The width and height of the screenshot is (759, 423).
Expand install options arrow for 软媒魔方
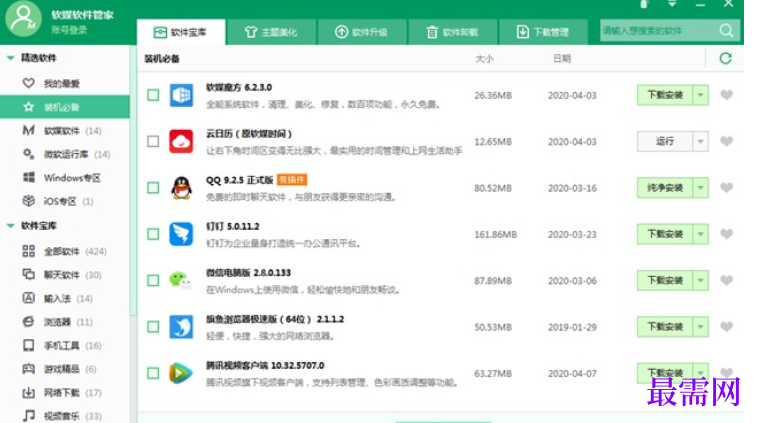coord(701,95)
